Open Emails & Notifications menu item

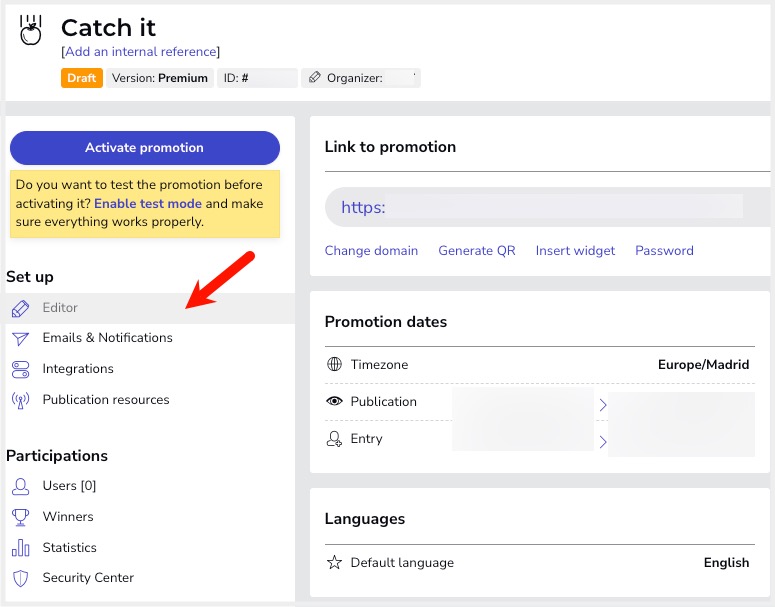pos(107,338)
